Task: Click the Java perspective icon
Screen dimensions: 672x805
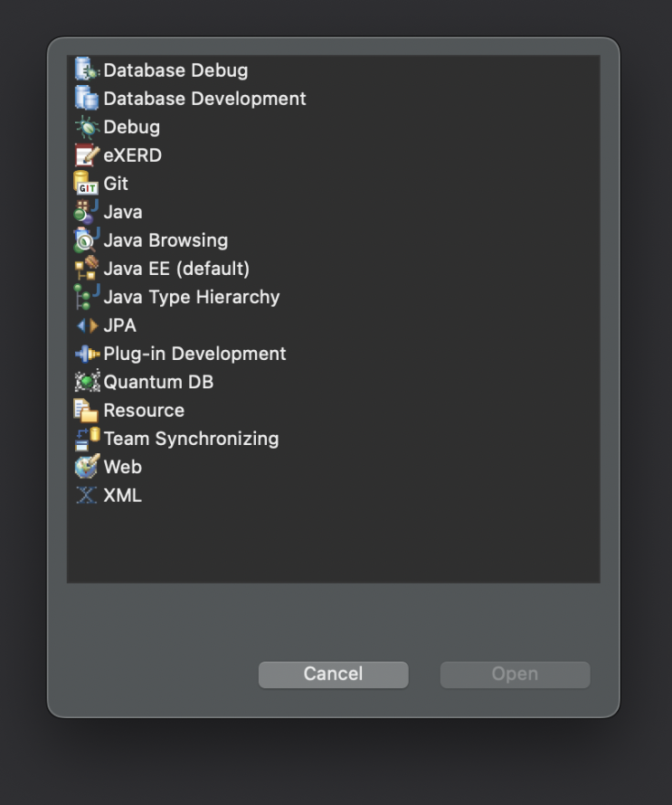Action: pos(86,212)
